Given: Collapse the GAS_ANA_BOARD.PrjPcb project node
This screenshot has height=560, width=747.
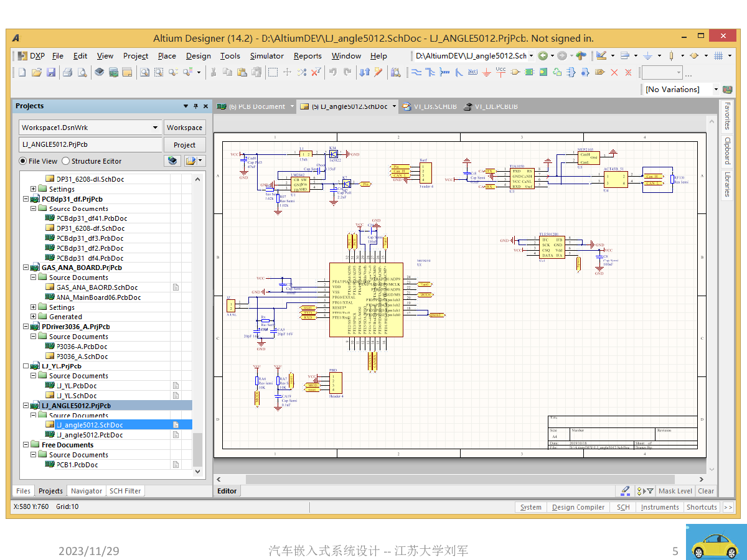Looking at the screenshot, I should (26, 268).
